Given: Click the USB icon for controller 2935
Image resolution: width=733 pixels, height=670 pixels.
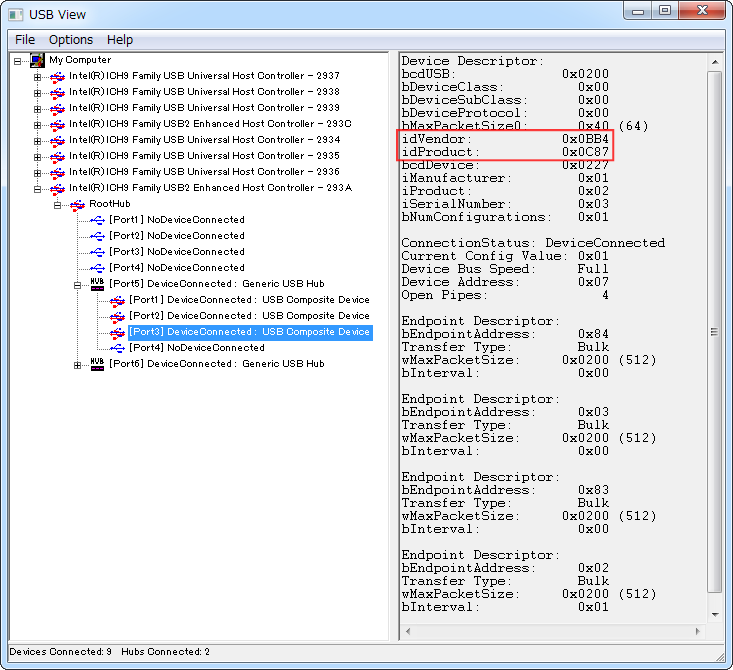Looking at the screenshot, I should (x=57, y=157).
